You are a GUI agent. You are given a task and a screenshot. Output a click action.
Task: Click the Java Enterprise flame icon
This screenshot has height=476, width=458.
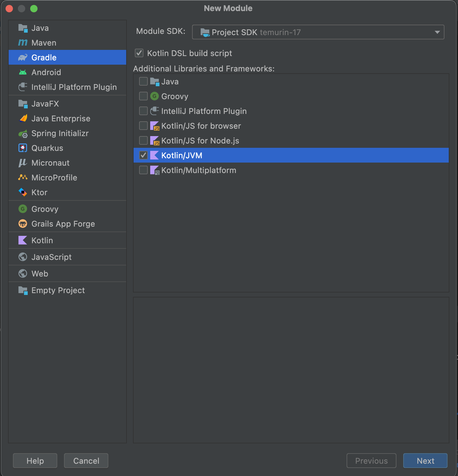23,118
